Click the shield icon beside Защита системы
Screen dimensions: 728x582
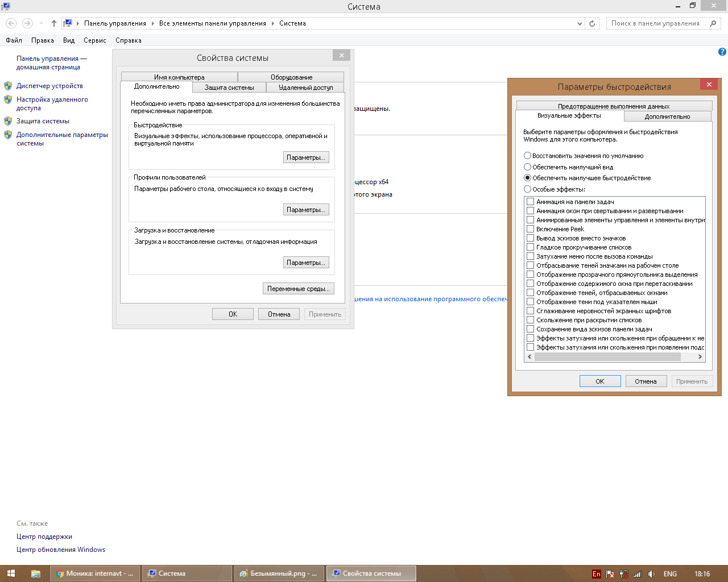tap(8, 121)
